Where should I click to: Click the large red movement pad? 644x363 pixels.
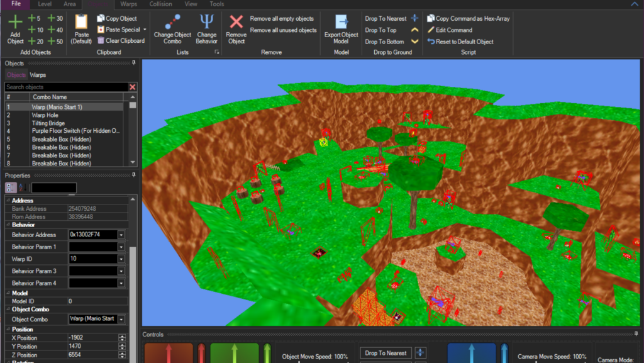169,353
